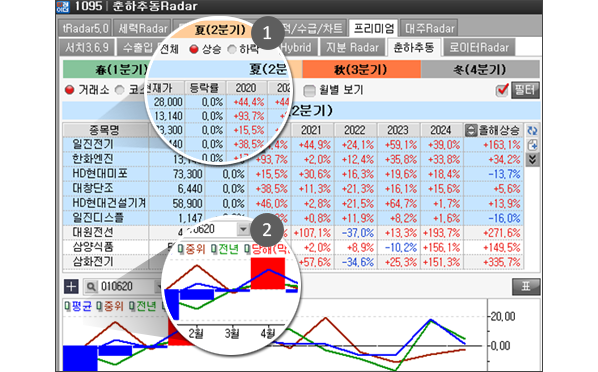Click the add-page icon below refresh
Viewport: 598px width, 372px height.
click(x=532, y=145)
